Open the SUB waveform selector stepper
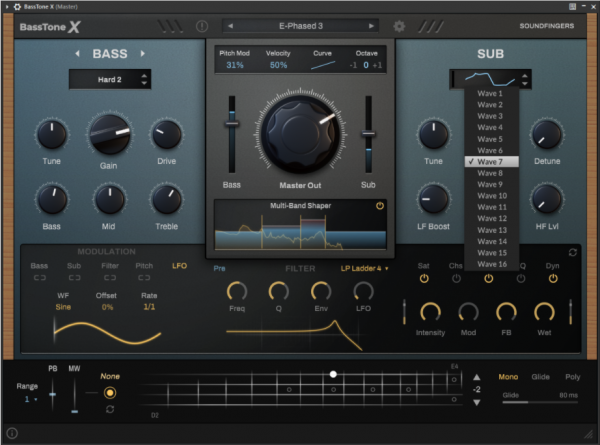This screenshot has width=600, height=445. click(525, 79)
